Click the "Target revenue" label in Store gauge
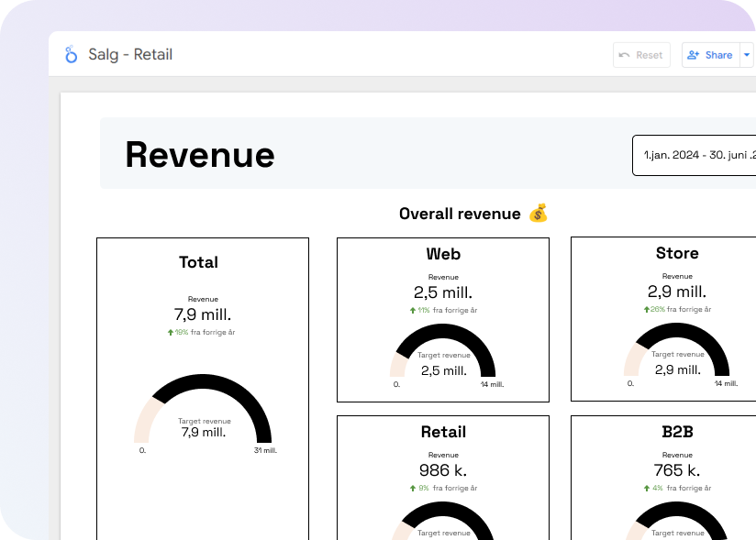The width and height of the screenshot is (756, 540). 678,355
